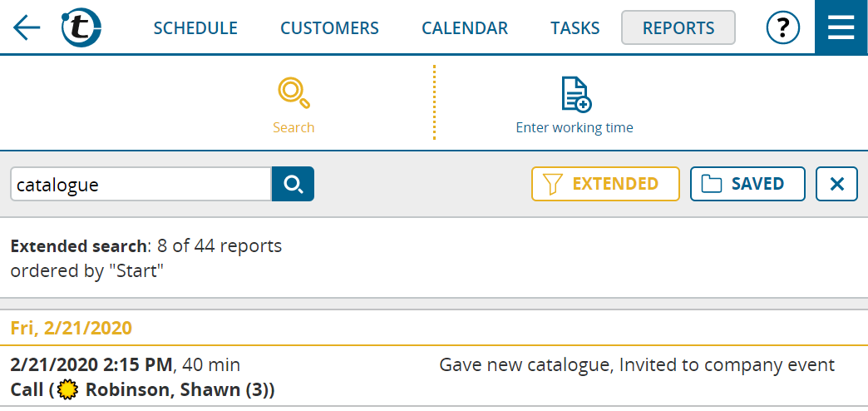The width and height of the screenshot is (868, 411).
Task: Open the help question mark icon
Action: coord(782,27)
